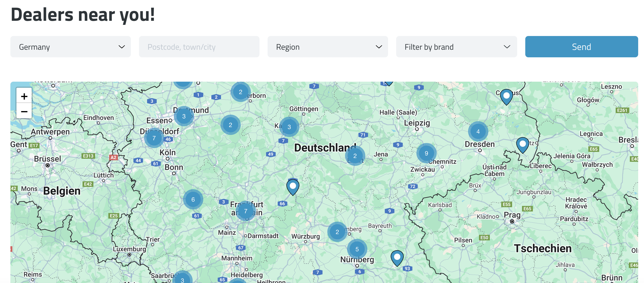Open the cluster of 5 above Nürnberg
644x283 pixels.
pos(357,249)
